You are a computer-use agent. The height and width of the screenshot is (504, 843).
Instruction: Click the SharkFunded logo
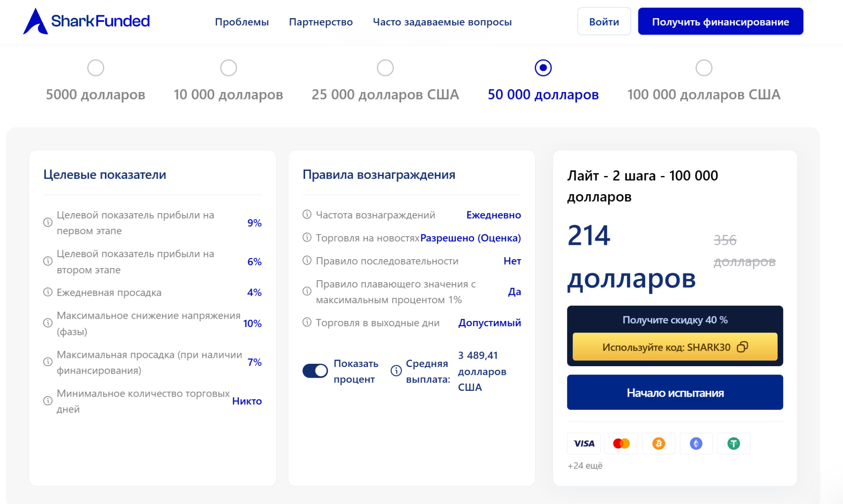86,21
